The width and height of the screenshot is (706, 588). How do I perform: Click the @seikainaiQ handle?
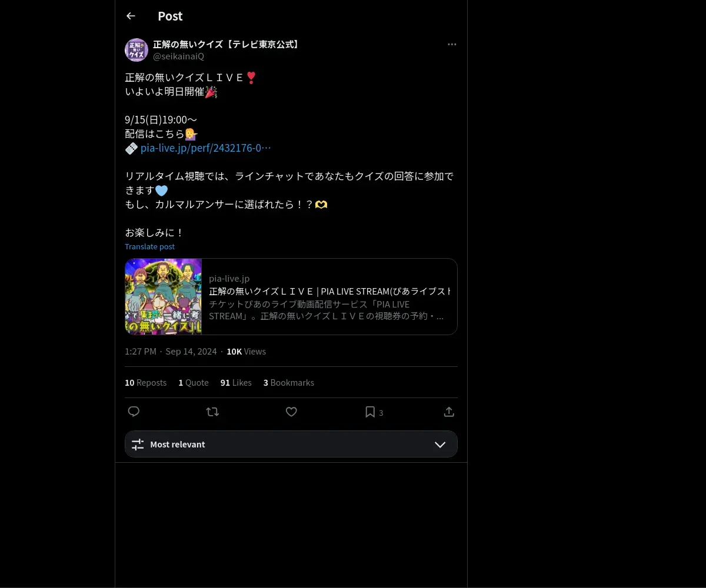pos(178,56)
